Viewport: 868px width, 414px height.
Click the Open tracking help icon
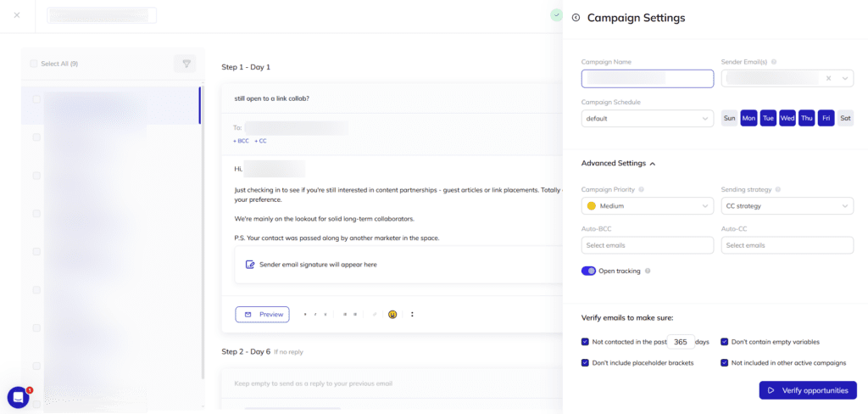[648, 271]
